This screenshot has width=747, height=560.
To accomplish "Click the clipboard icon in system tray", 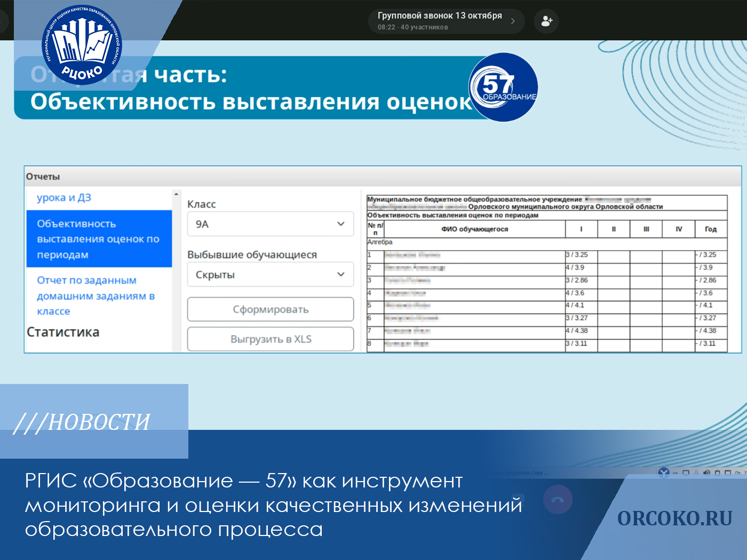I will tap(717, 473).
